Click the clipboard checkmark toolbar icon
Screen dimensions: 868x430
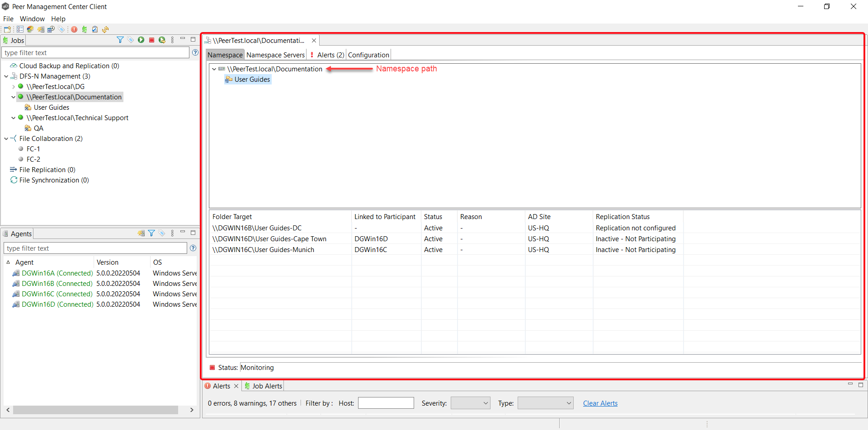(95, 29)
